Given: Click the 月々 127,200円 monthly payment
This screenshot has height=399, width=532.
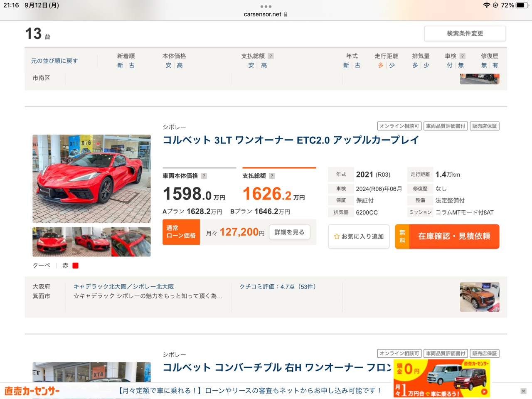Looking at the screenshot, I should click(x=235, y=232).
